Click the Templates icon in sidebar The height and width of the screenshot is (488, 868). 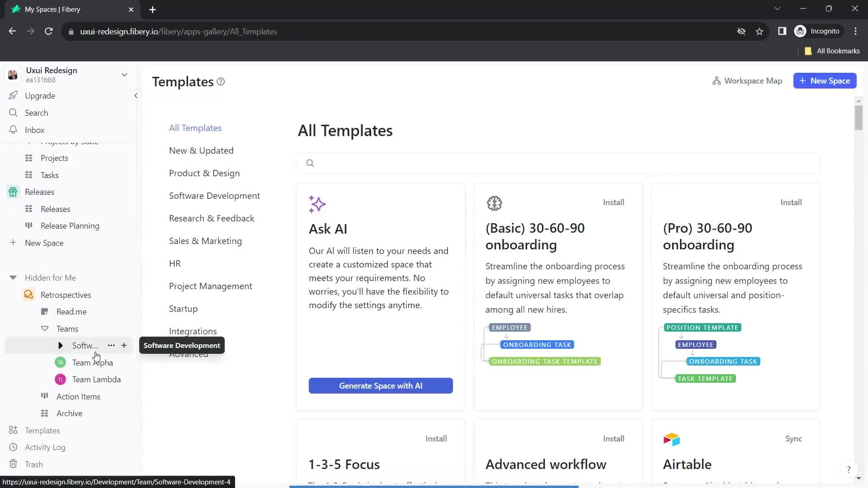[x=13, y=430]
